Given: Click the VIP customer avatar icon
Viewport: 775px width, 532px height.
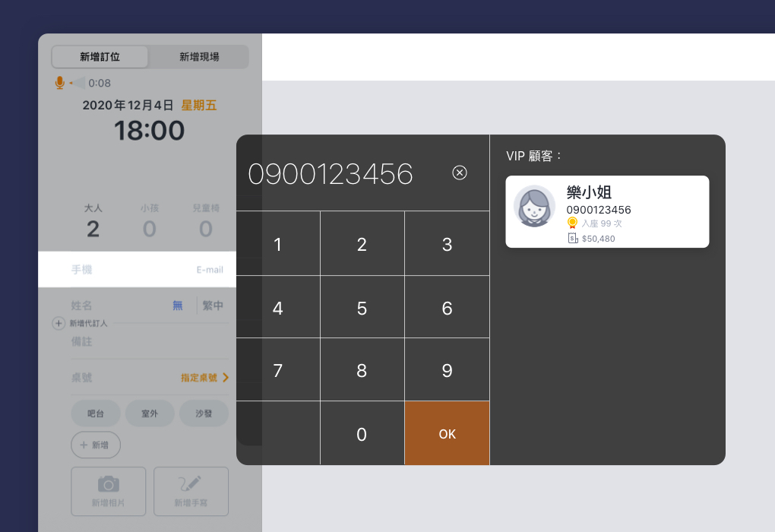Looking at the screenshot, I should 534,206.
